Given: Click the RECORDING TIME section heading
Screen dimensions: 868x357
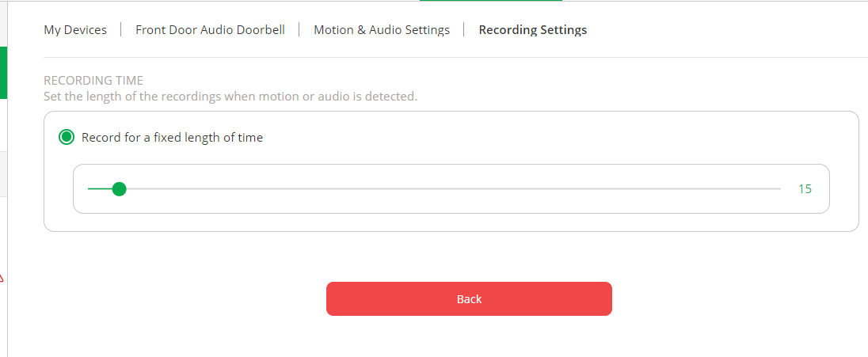Looking at the screenshot, I should tap(93, 81).
